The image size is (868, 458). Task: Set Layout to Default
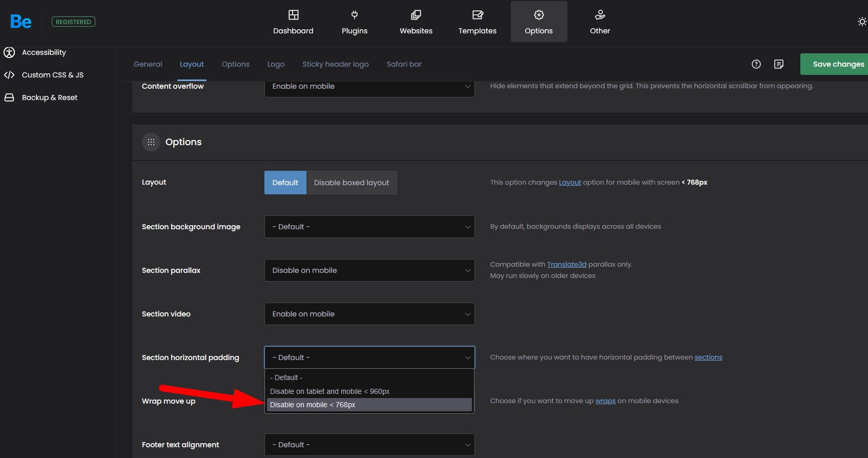click(x=285, y=183)
